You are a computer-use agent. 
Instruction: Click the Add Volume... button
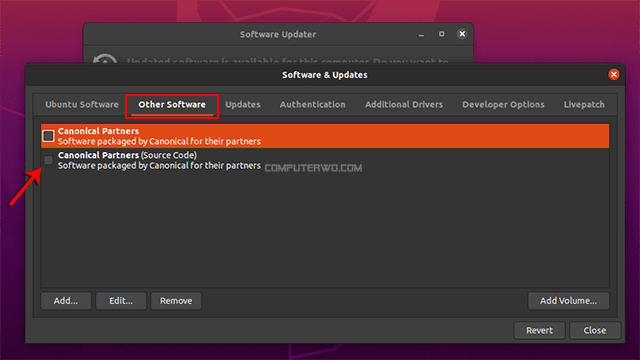[x=568, y=301]
